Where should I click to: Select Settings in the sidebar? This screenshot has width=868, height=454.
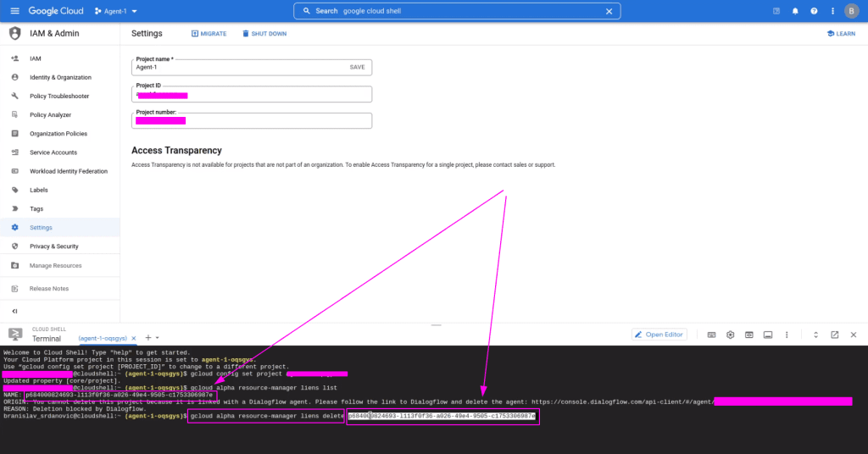click(60, 228)
